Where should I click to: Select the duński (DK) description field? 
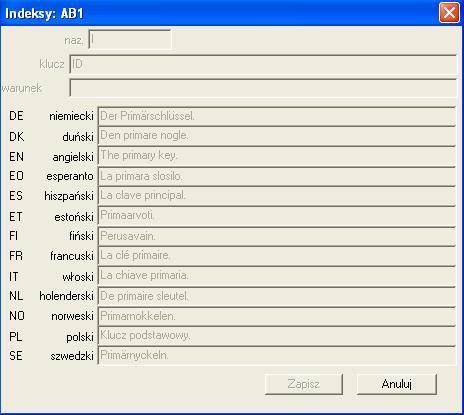click(277, 136)
